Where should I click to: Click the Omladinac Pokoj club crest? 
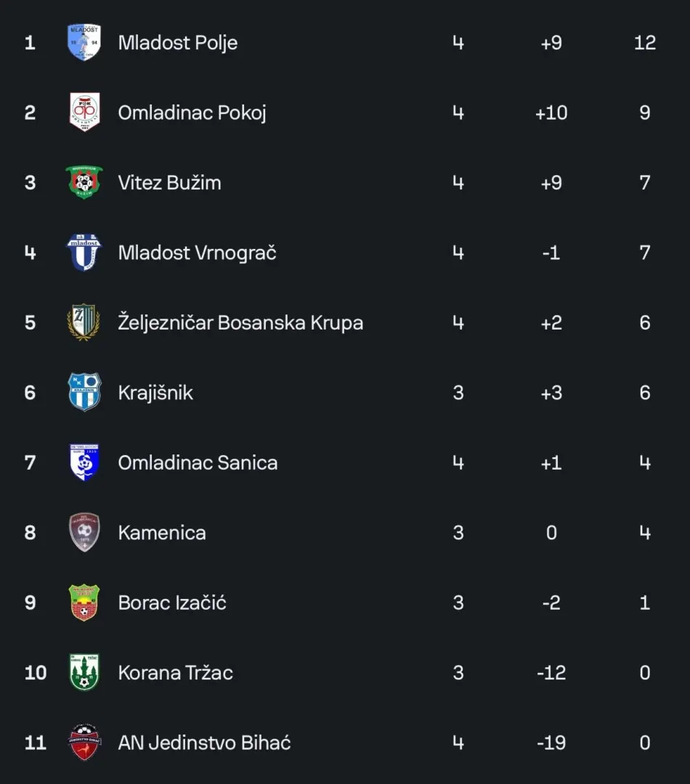click(x=84, y=112)
